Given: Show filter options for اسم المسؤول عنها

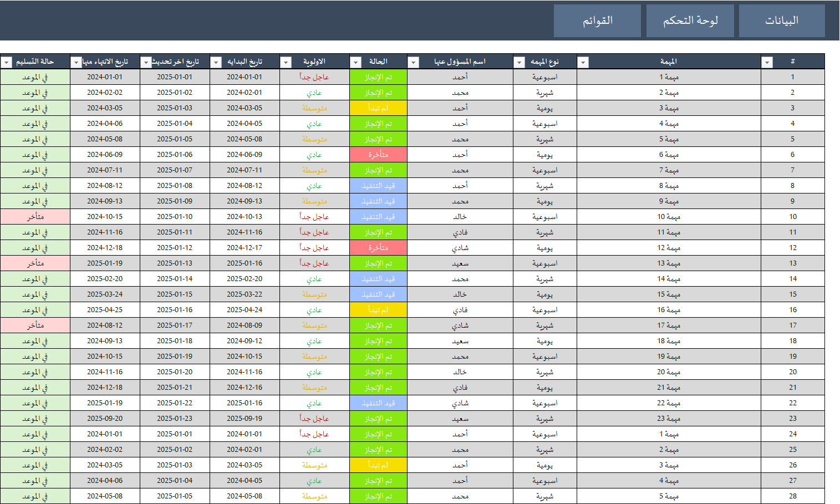Looking at the screenshot, I should (413, 63).
